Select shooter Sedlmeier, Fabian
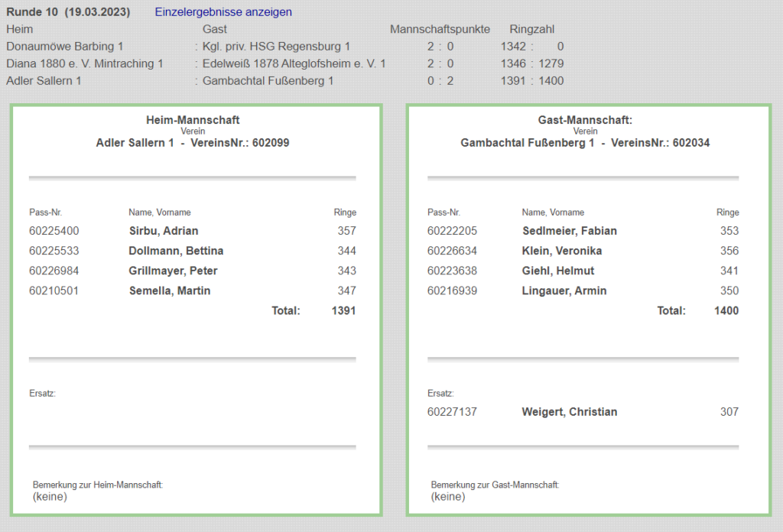The height and width of the screenshot is (532, 783). tap(569, 231)
